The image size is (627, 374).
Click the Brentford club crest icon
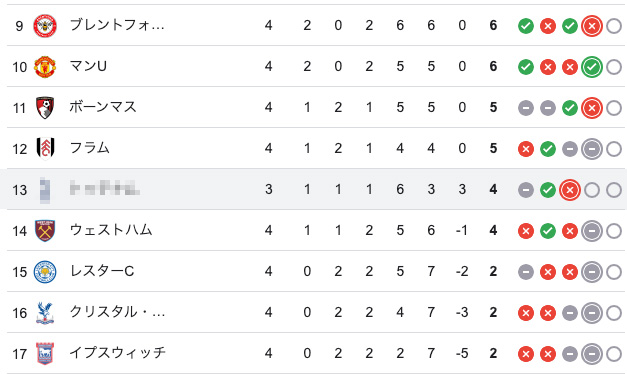(45, 26)
